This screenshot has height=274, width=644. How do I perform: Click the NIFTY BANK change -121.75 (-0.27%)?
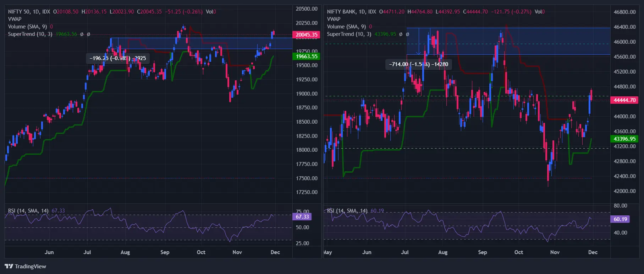click(511, 12)
